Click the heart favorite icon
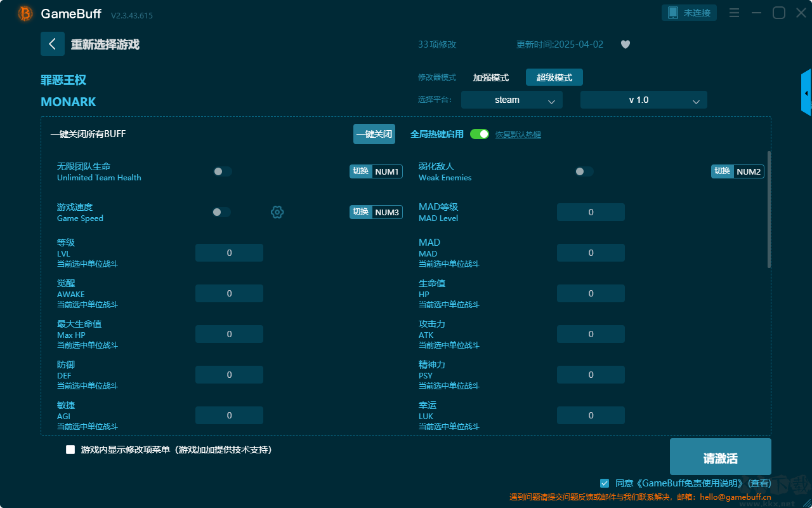This screenshot has width=812, height=508. tap(625, 44)
